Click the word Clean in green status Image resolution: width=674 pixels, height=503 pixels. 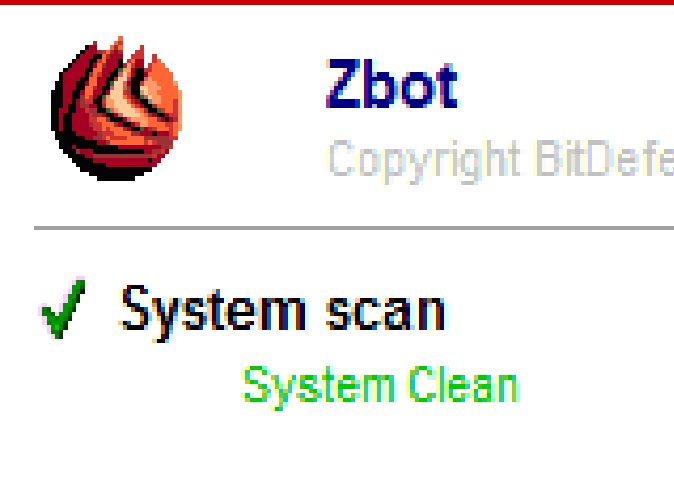tap(463, 384)
